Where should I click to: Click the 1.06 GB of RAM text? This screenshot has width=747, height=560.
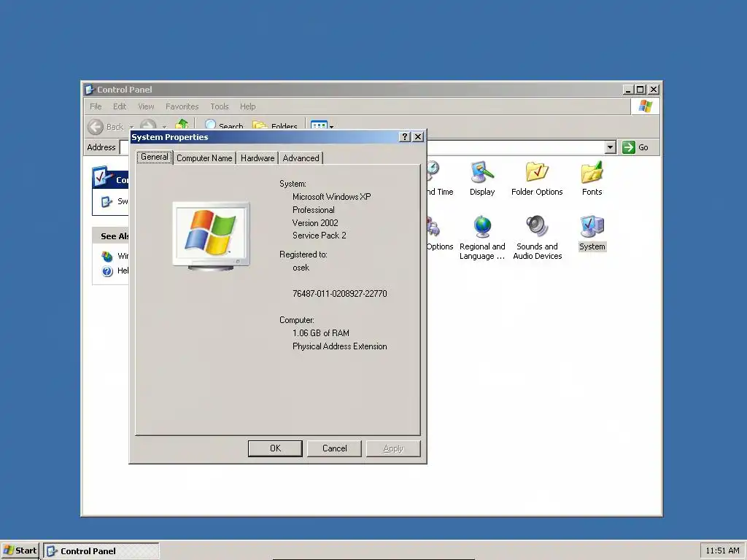(321, 333)
